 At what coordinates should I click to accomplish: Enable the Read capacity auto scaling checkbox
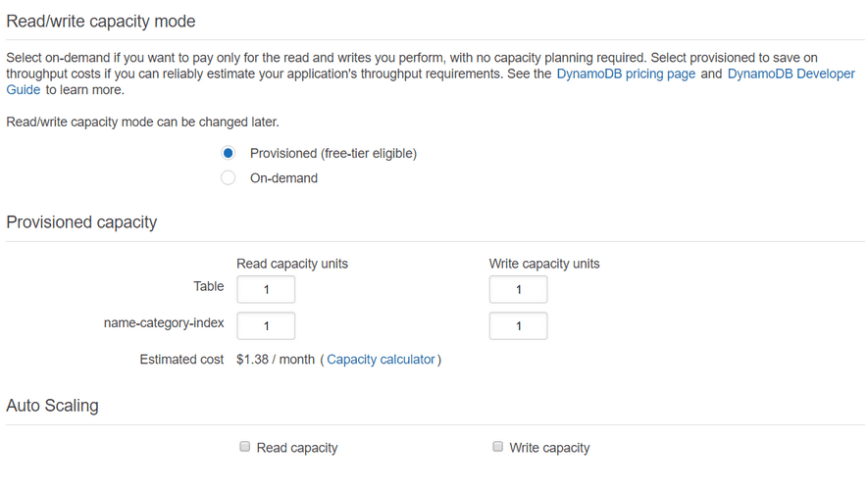tap(244, 447)
